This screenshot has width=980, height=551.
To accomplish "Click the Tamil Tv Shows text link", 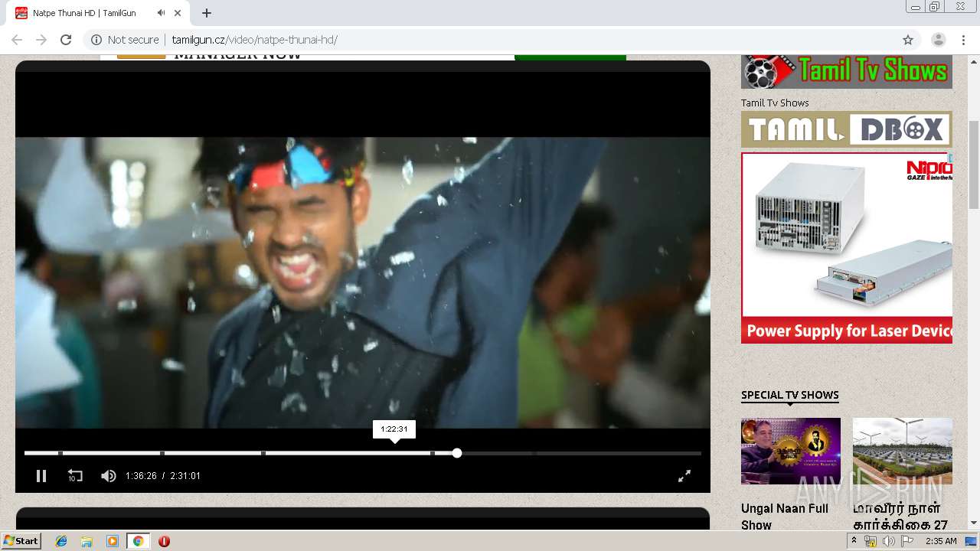I will point(775,103).
